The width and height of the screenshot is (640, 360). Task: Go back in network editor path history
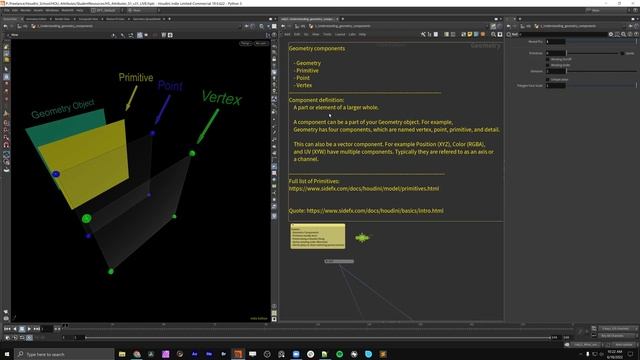pos(283,26)
